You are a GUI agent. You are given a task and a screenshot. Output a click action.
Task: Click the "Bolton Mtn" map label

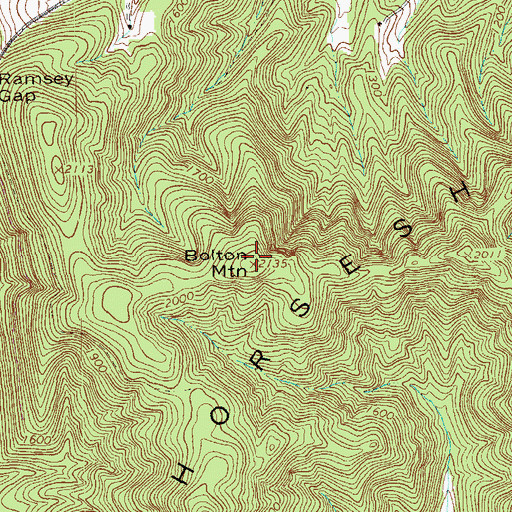pos(217,264)
